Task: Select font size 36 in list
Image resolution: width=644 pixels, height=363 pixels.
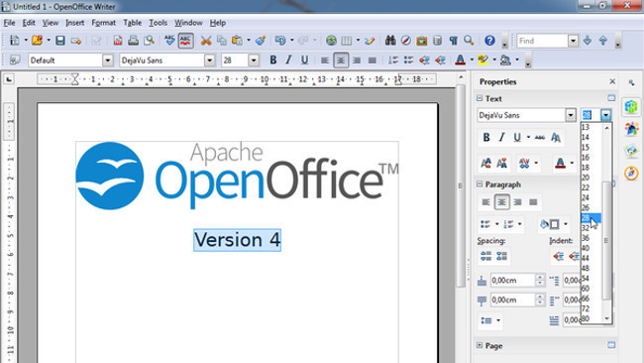Action: point(590,238)
